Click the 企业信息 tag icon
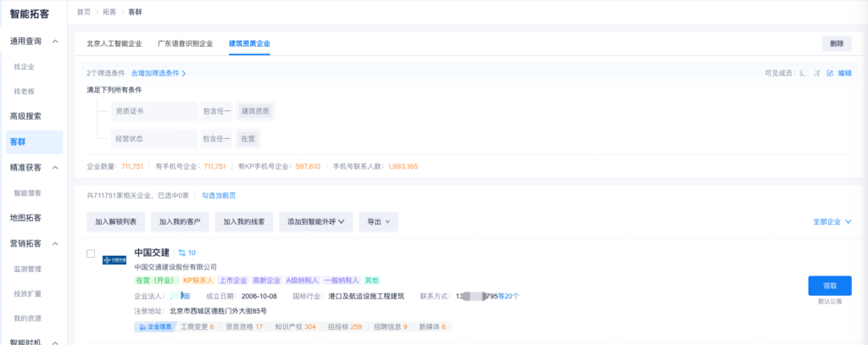This screenshot has width=868, height=345. click(x=140, y=326)
